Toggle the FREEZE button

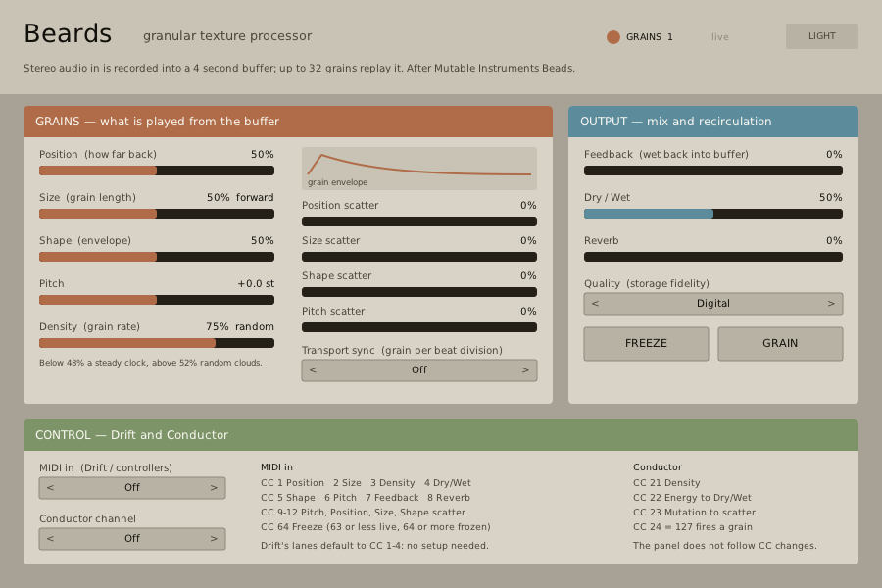click(x=646, y=343)
